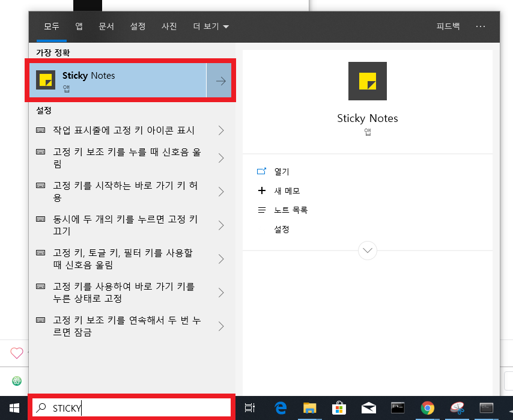513x420 pixels.
Task: Click the search magnifier icon
Action: click(41, 407)
